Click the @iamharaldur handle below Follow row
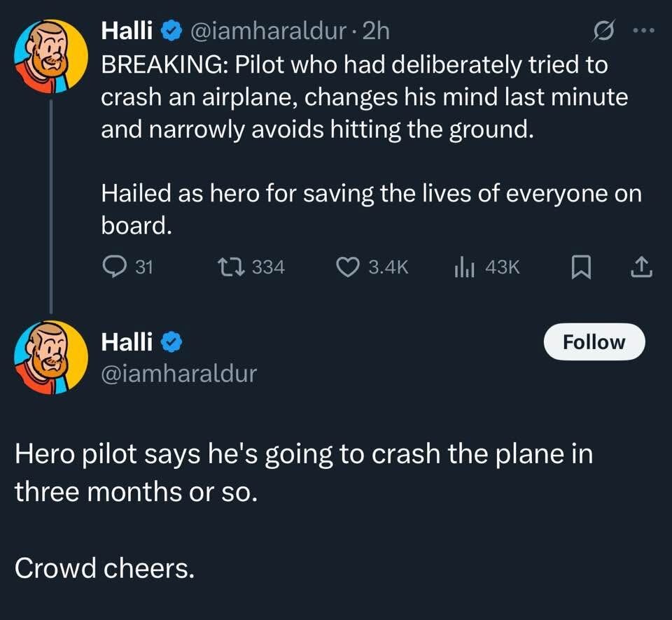672x620 pixels. tap(179, 374)
